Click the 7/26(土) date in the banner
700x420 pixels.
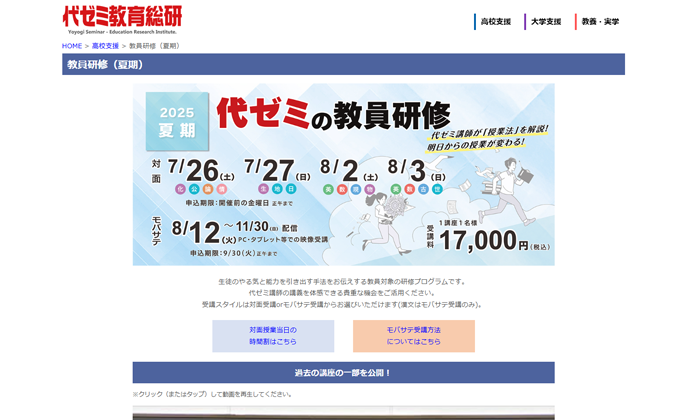(x=201, y=170)
